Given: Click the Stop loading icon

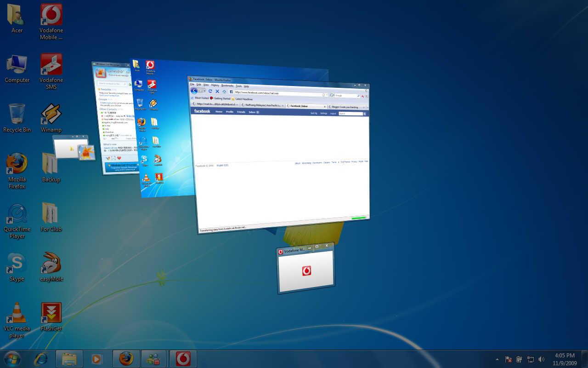Looking at the screenshot, I should click(217, 92).
